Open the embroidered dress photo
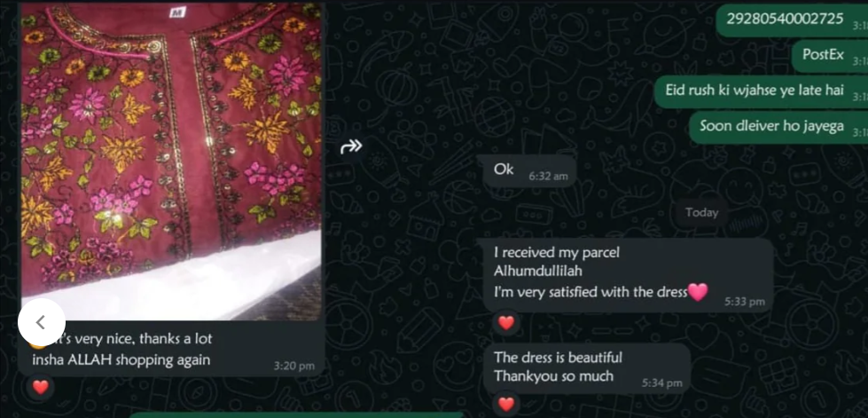 pyautogui.click(x=171, y=161)
